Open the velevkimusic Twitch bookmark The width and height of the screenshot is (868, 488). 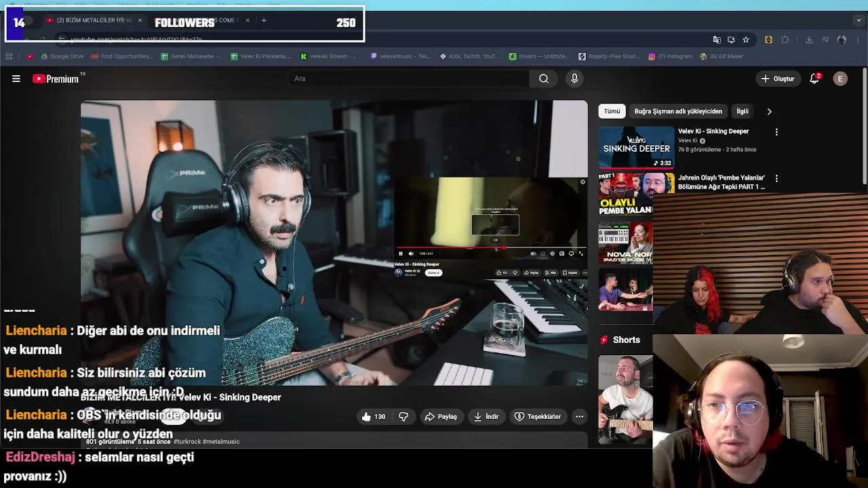401,56
